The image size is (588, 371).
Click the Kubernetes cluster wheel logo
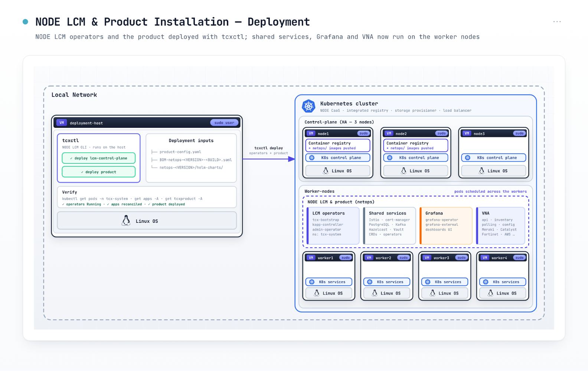[308, 106]
